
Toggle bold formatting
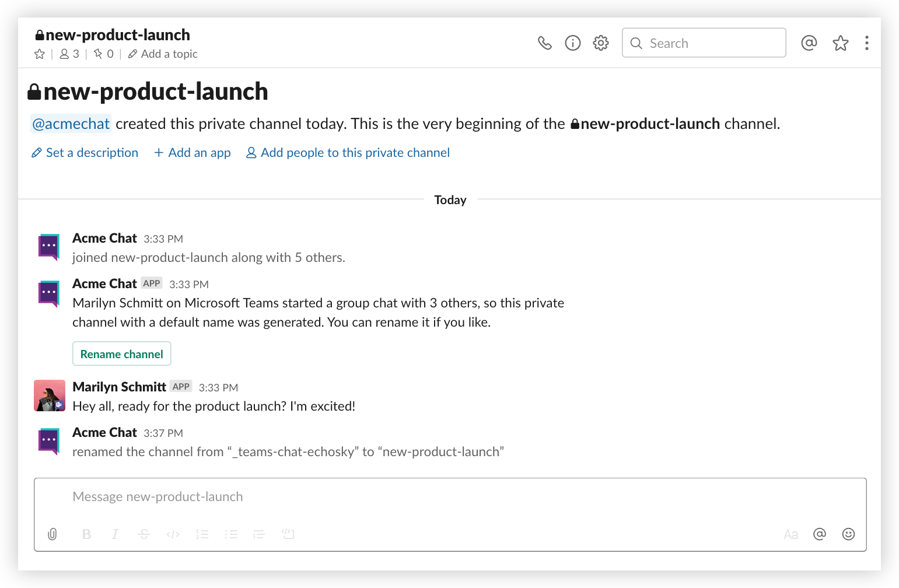86,534
